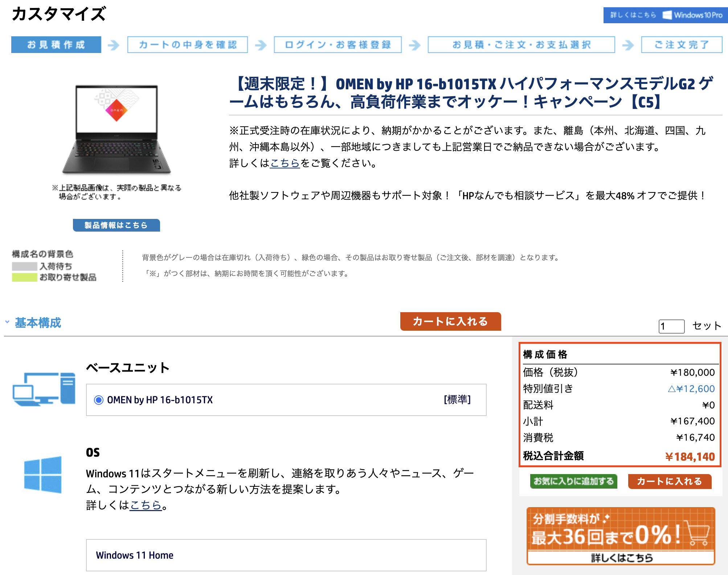Image resolution: width=728 pixels, height=575 pixels.
Task: Click the 小計 ¥167,400 value
Action: [692, 421]
